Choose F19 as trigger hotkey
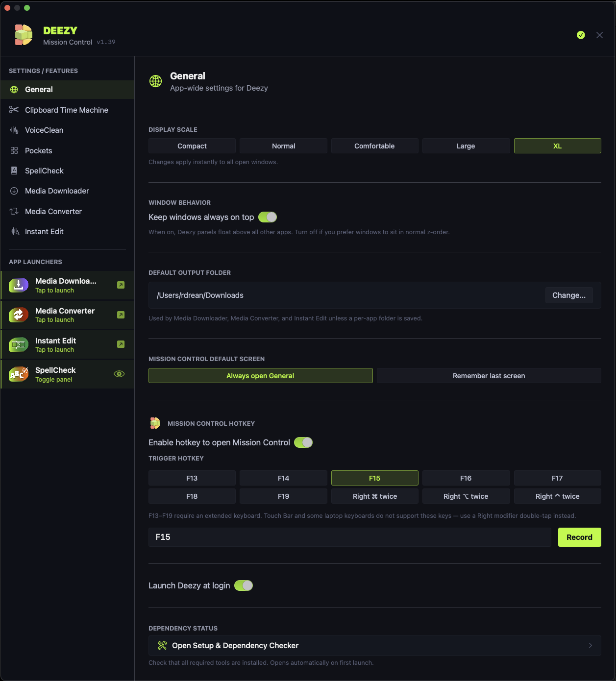616x681 pixels. (x=283, y=496)
